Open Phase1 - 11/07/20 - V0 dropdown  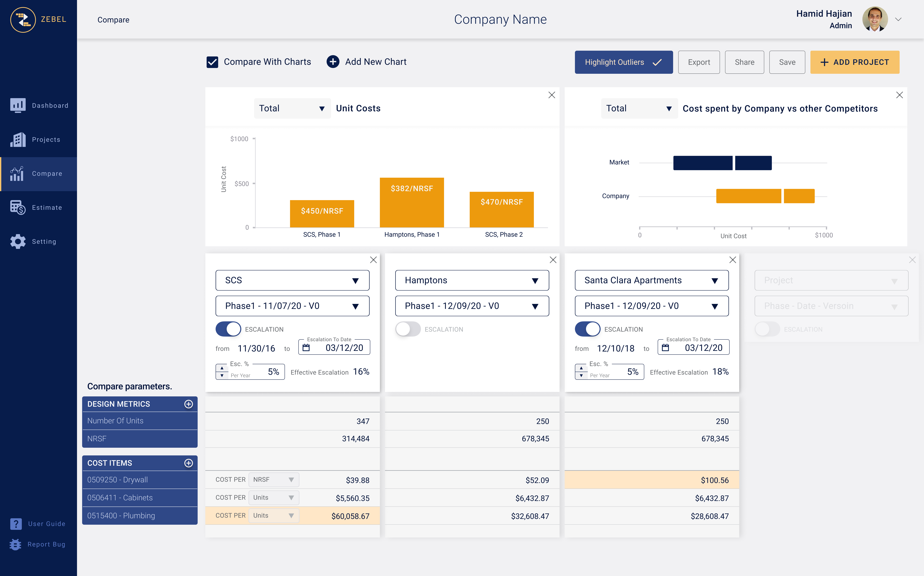[x=292, y=306]
